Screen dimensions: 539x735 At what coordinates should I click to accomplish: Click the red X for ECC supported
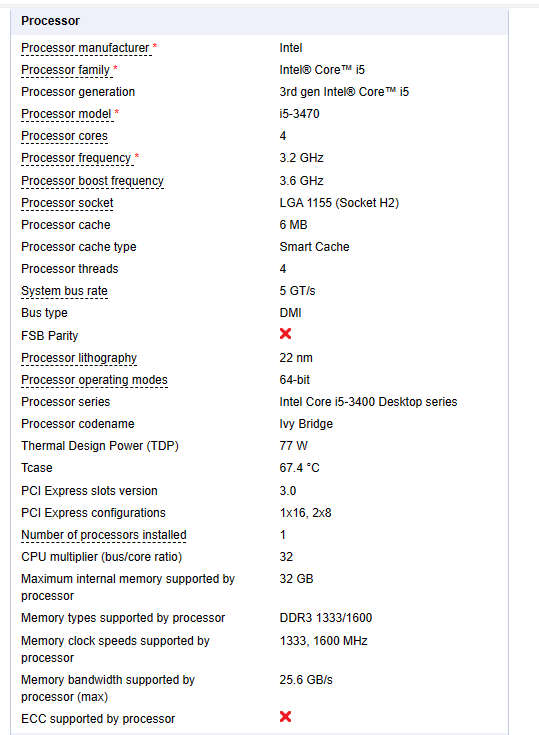pyautogui.click(x=285, y=716)
